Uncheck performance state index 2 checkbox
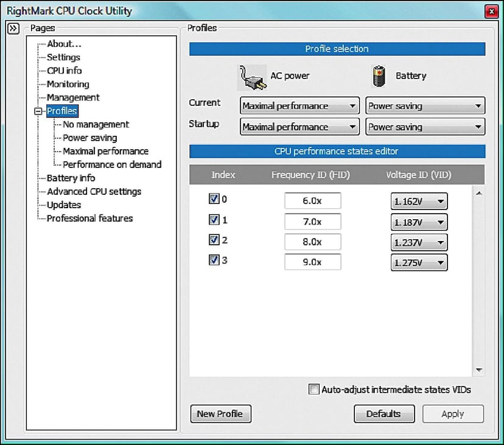 click(214, 240)
